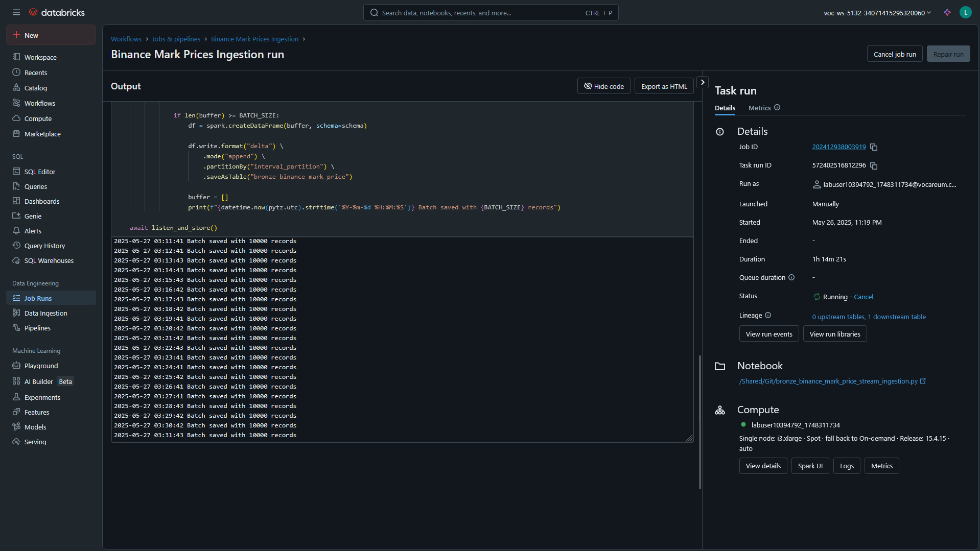This screenshot has height=551, width=980.
Task: Open Experiments in the sidebar
Action: [x=51, y=397]
